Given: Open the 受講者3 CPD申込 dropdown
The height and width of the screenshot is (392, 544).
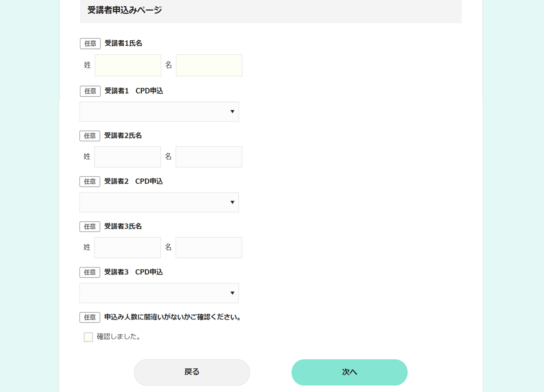Looking at the screenshot, I should tap(159, 293).
